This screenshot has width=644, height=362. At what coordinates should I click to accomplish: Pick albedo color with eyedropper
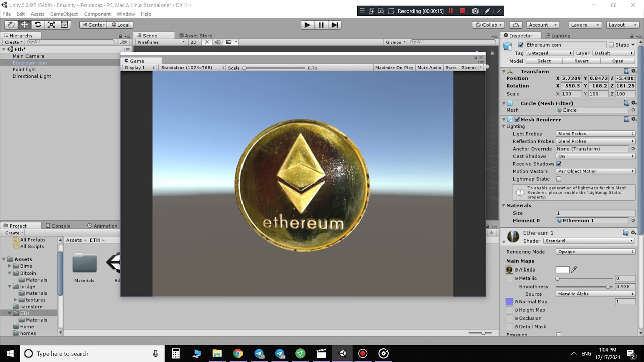(x=574, y=269)
